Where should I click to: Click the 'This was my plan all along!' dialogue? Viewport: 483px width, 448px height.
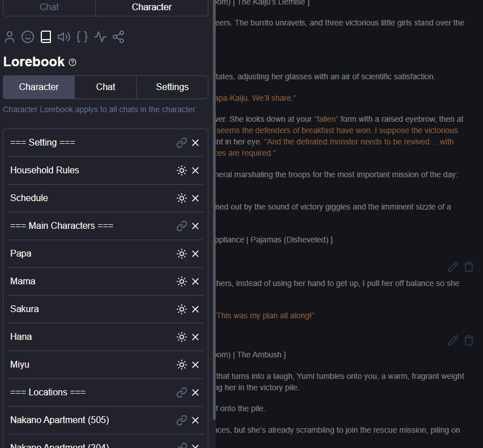[265, 316]
